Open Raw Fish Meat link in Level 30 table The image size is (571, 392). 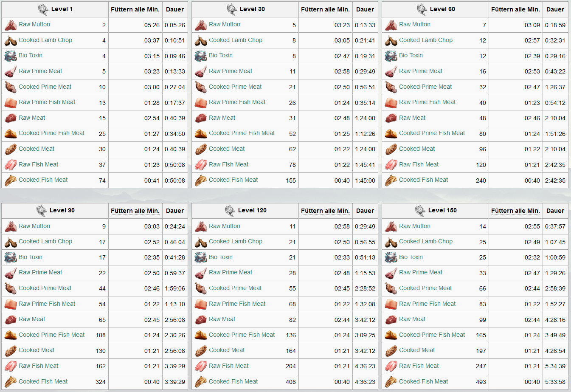(x=229, y=164)
